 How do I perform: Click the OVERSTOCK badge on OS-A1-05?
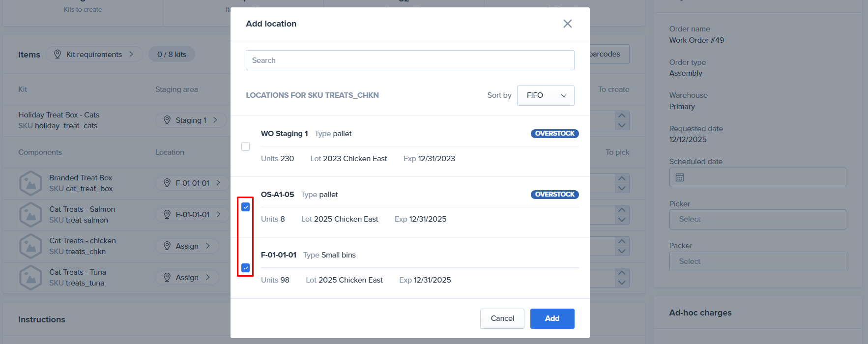tap(554, 195)
